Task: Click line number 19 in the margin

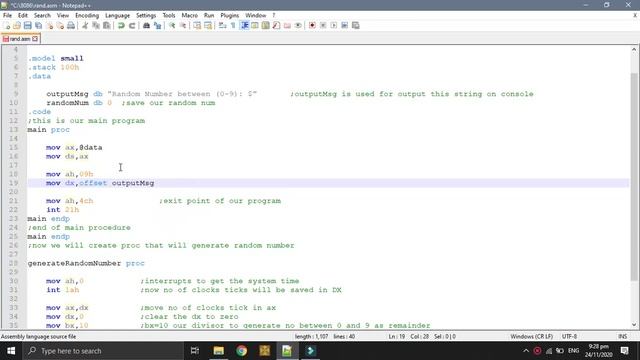Action: click(x=14, y=183)
